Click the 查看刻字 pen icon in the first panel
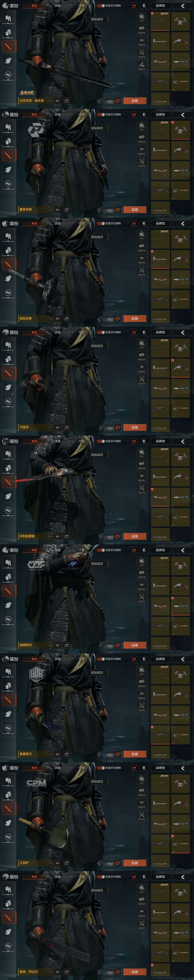Viewport: 194px width, 980px height. [x=141, y=65]
